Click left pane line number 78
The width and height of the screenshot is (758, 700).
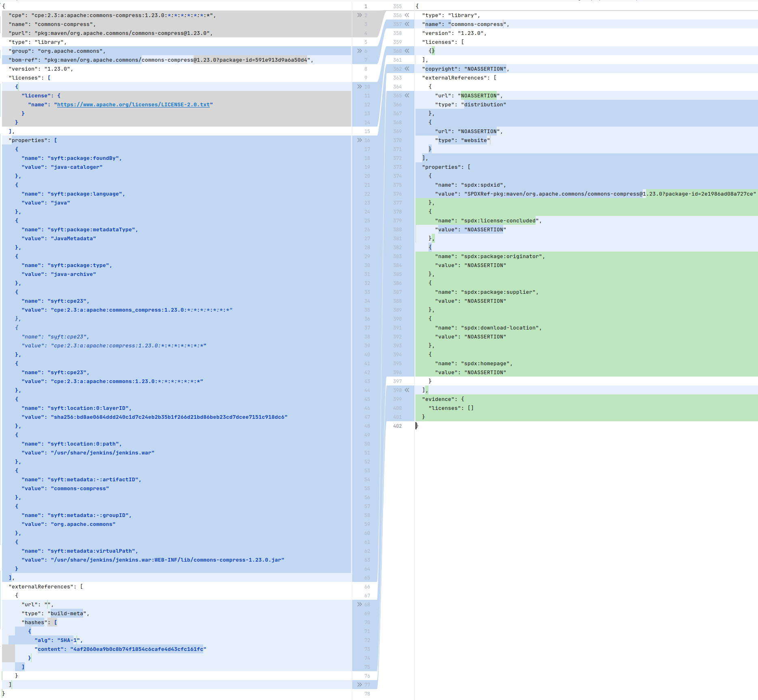coord(367,694)
